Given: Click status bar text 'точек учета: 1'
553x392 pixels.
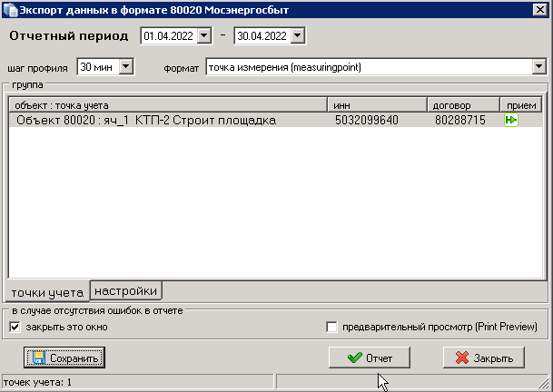Looking at the screenshot, I should click(x=37, y=382).
